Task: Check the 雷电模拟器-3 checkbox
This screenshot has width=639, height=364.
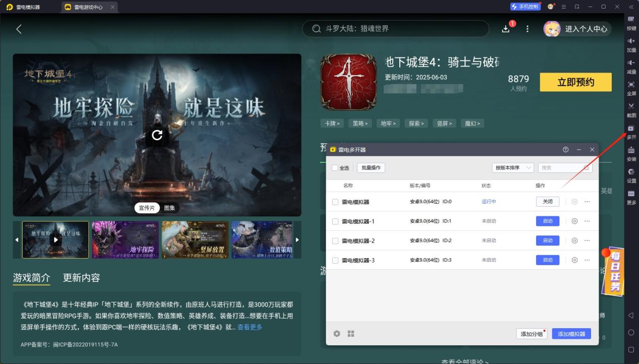Action: pyautogui.click(x=335, y=260)
